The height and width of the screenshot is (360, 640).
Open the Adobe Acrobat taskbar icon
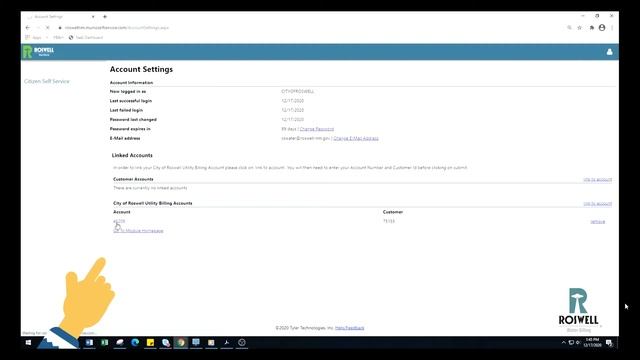(227, 342)
